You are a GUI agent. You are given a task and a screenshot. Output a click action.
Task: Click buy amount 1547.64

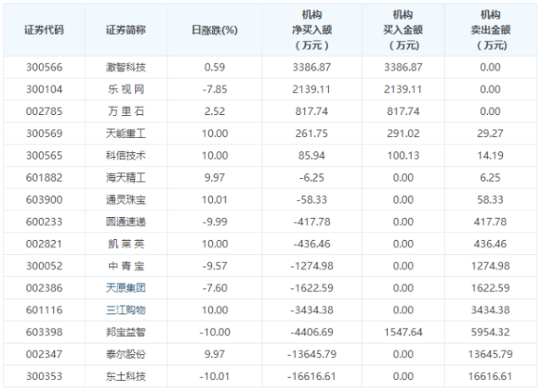(x=403, y=332)
